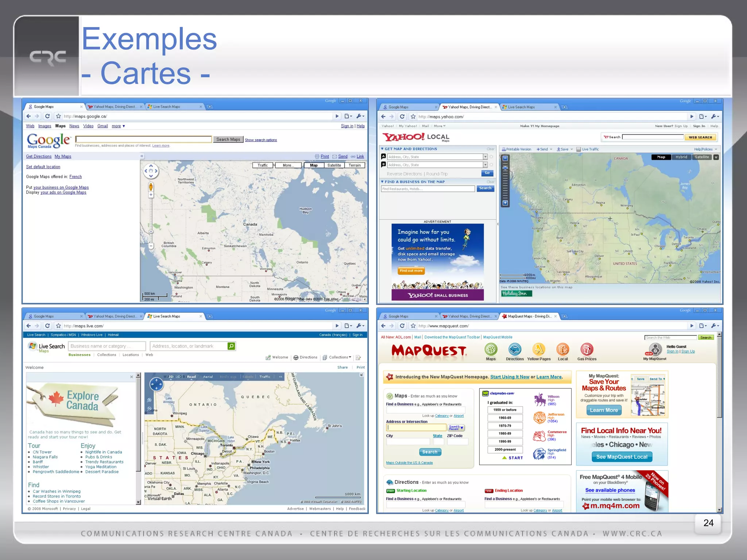Click the Live Search map pan compass control
Screen dimensions: 747x560
pyautogui.click(x=156, y=384)
